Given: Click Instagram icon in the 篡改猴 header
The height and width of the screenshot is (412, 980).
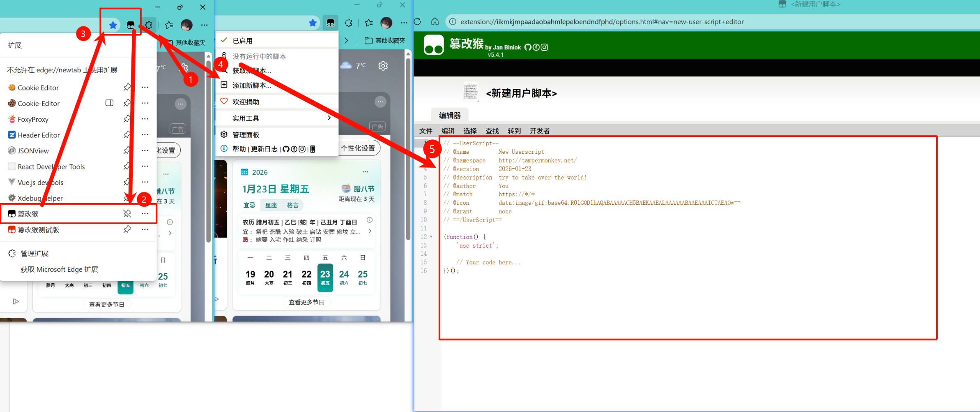Looking at the screenshot, I should point(545,47).
